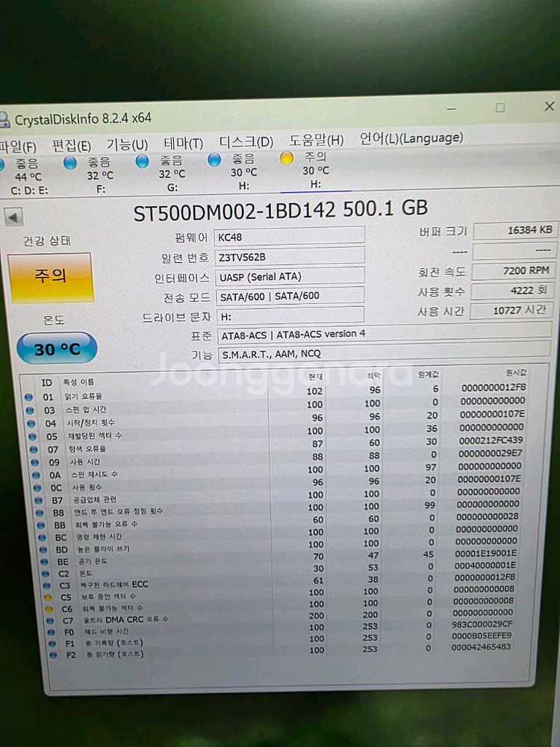560x747 pixels.
Task: Open the 파일(F) menu
Action: pyautogui.click(x=18, y=146)
